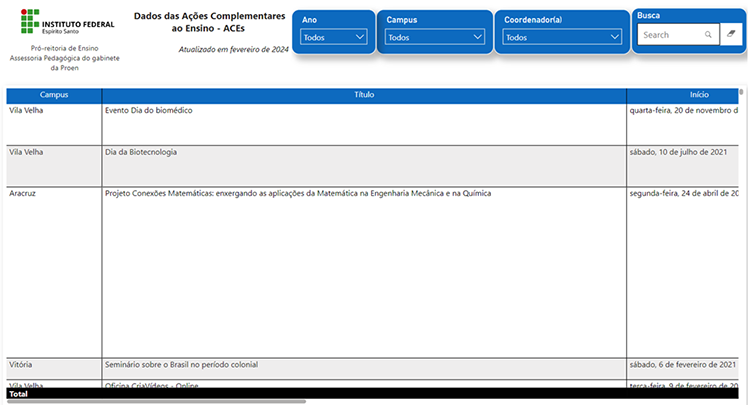Sort by the Título column header
750x405 pixels.
[364, 95]
